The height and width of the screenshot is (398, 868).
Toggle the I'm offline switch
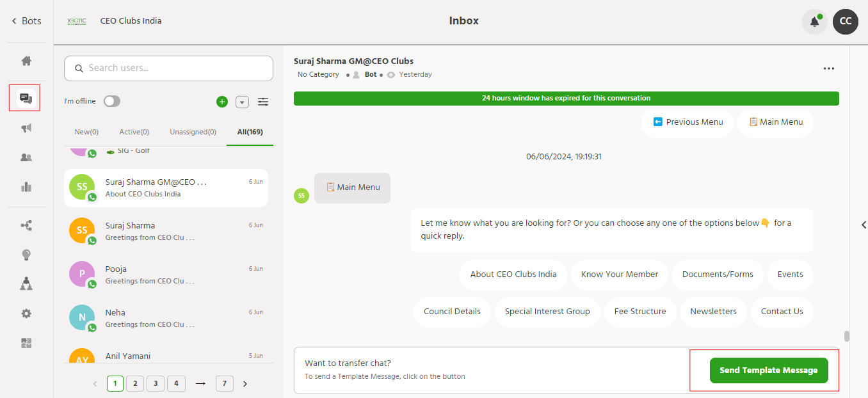click(x=112, y=101)
